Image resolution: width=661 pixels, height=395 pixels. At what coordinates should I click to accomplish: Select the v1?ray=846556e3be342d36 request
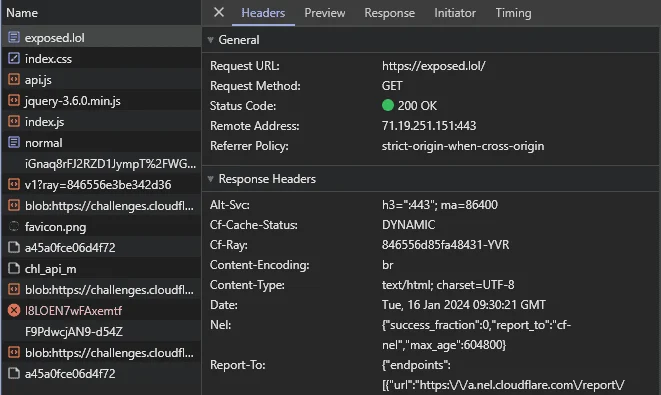click(101, 184)
